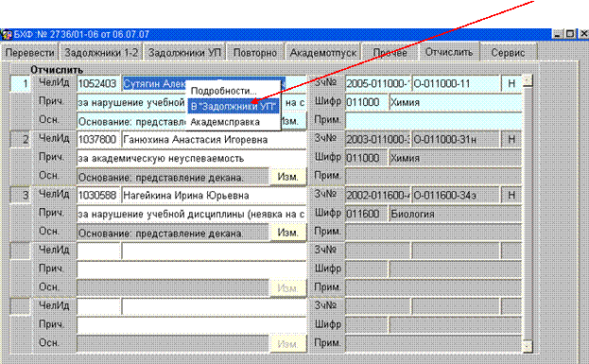Focus the ЧелИд field containing 1037800
Image resolution: width=589 pixels, height=364 pixels.
click(x=98, y=139)
